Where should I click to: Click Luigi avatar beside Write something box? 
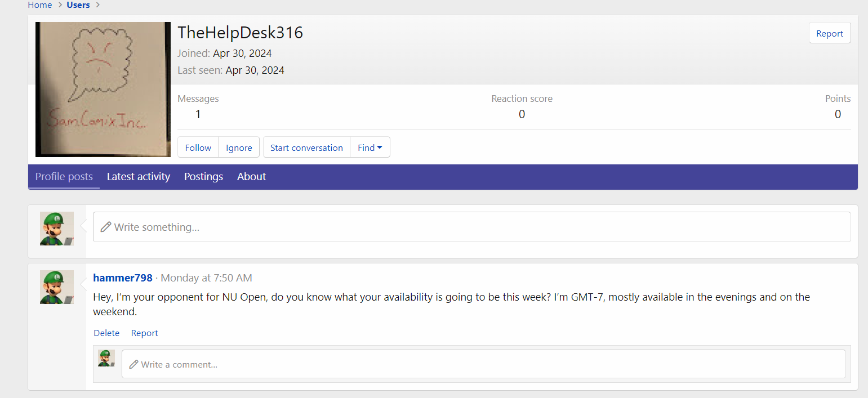pos(57,228)
